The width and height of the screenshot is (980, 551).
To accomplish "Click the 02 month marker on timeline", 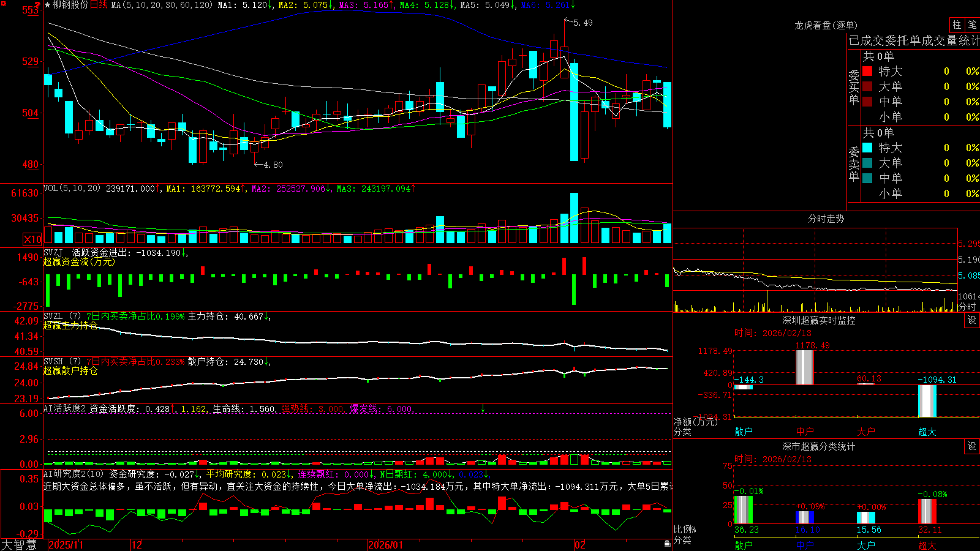I will coord(580,545).
